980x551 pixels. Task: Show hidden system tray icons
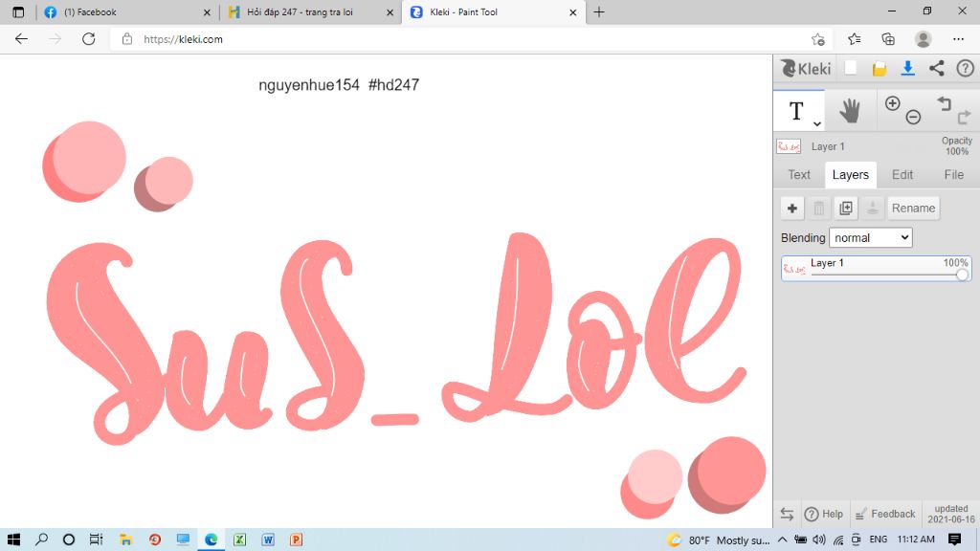point(782,540)
